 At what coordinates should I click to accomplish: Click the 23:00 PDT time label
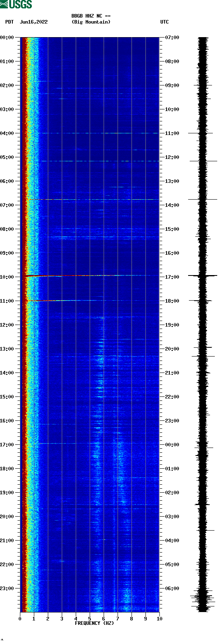pos(7,589)
